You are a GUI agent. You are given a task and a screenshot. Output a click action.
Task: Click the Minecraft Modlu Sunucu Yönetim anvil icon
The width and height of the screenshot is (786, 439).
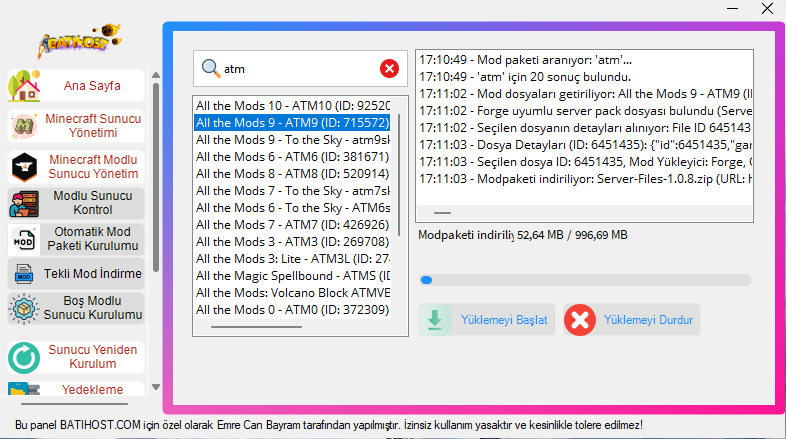point(24,167)
